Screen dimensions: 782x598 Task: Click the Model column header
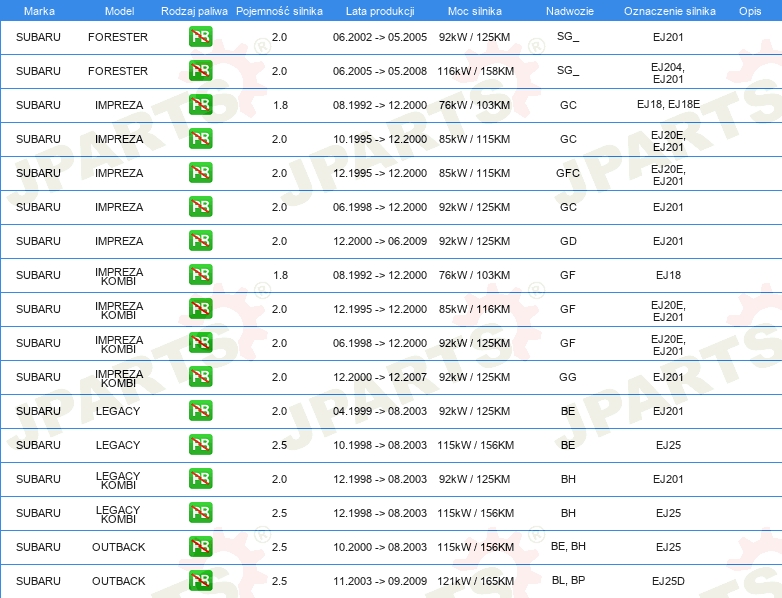pos(119,11)
